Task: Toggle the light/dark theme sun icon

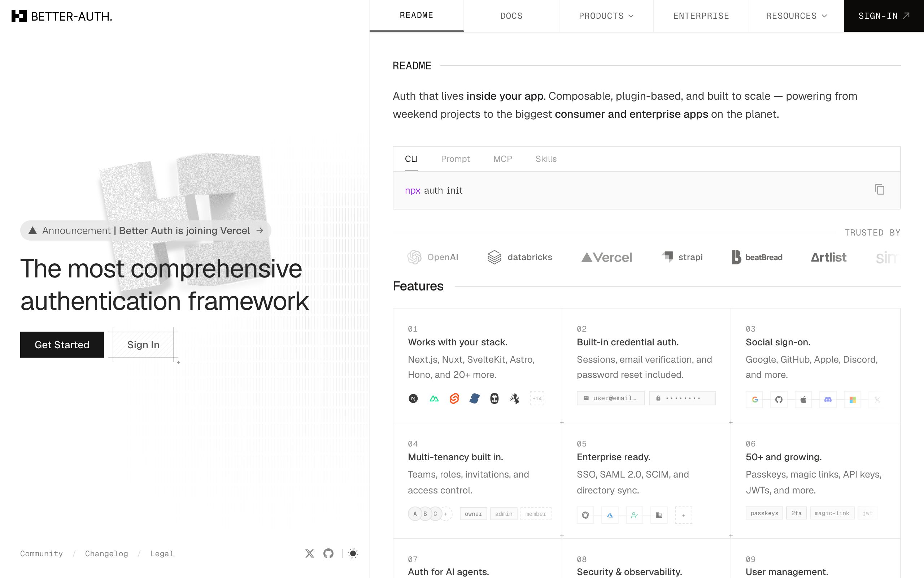Action: pyautogui.click(x=353, y=553)
